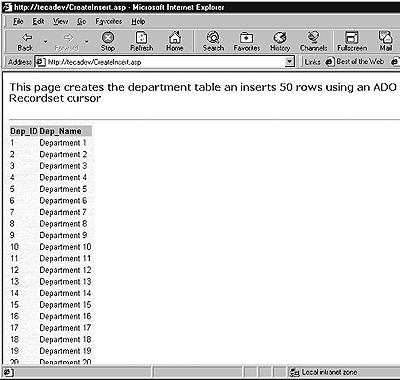
Task: Click the Dep_ID value 15
Action: (x=14, y=304)
